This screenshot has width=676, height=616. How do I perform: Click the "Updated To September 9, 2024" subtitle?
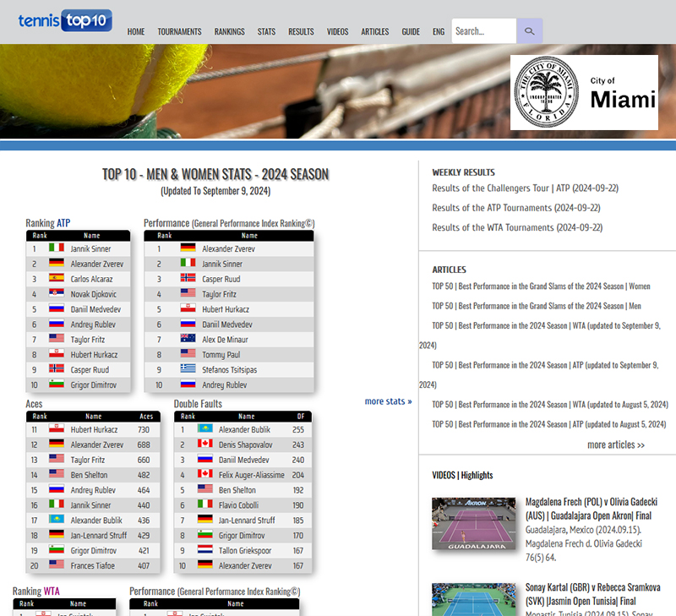pos(215,191)
